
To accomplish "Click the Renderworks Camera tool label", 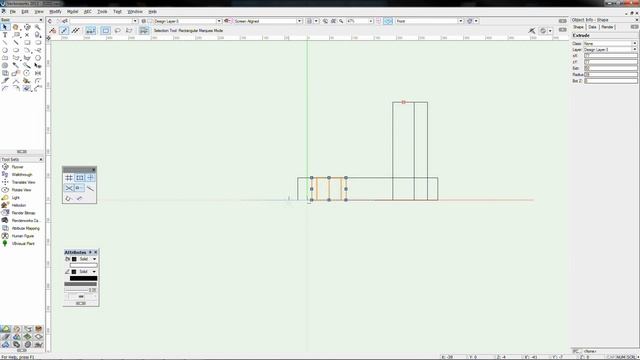I will (26, 220).
